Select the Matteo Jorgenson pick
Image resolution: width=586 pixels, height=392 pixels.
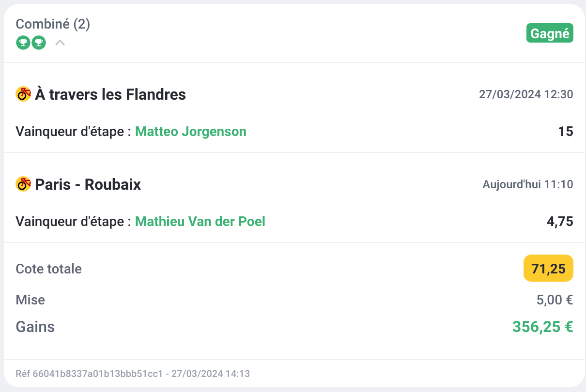click(x=190, y=131)
